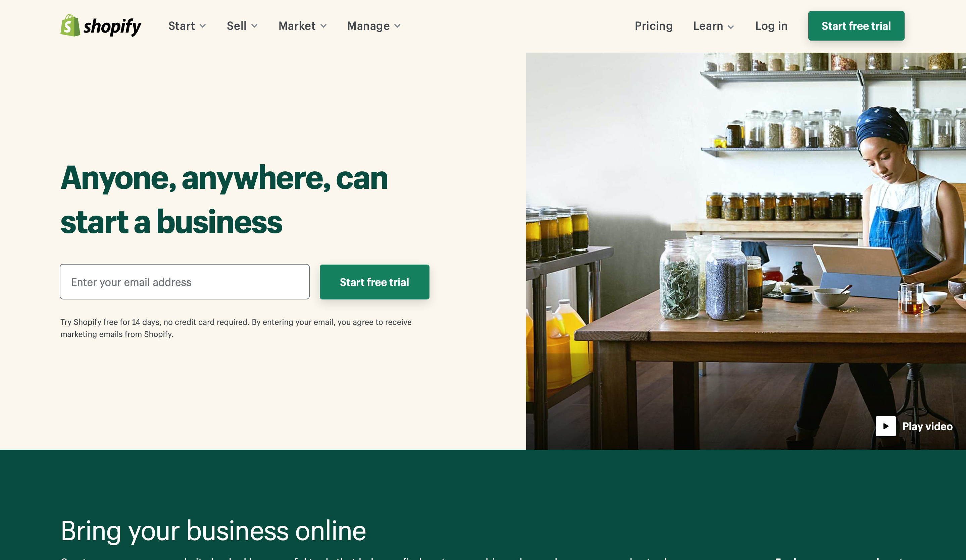Focus the email address input field

185,282
